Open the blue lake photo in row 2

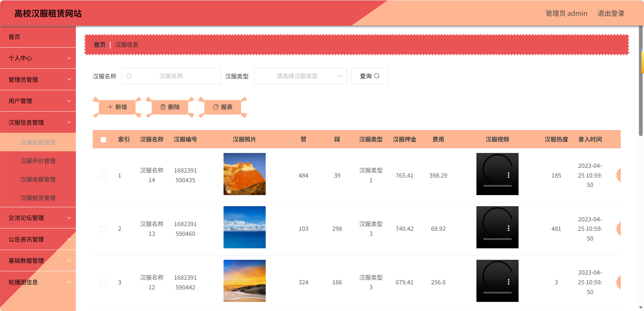point(244,227)
